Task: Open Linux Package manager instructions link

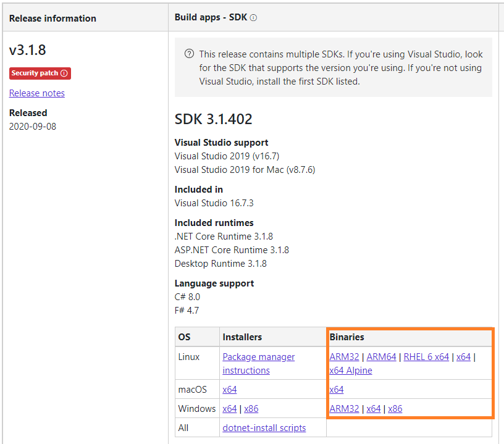Action: (x=258, y=363)
